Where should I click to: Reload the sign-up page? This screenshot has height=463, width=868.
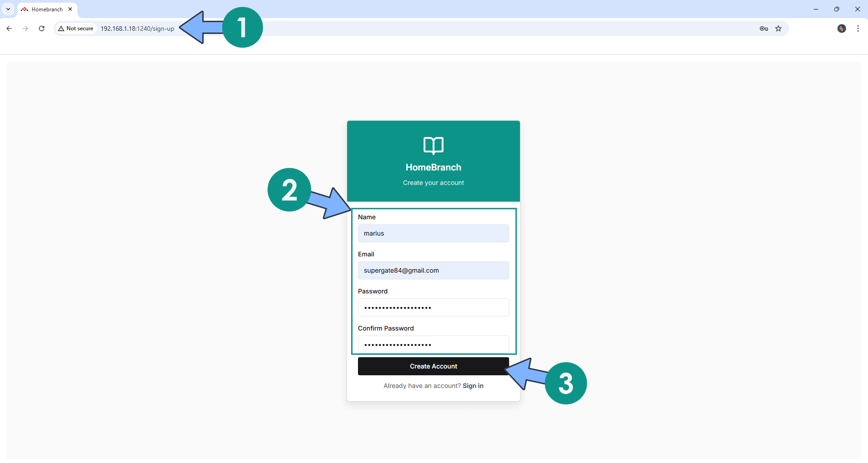tap(42, 28)
